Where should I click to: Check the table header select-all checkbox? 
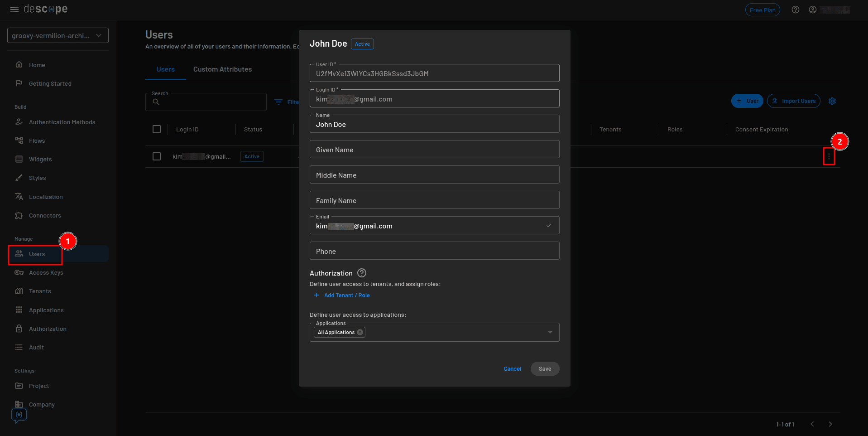(x=157, y=129)
